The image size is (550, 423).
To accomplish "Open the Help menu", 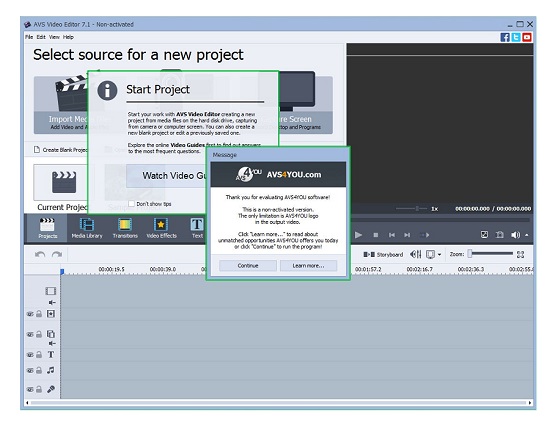I will pos(68,37).
